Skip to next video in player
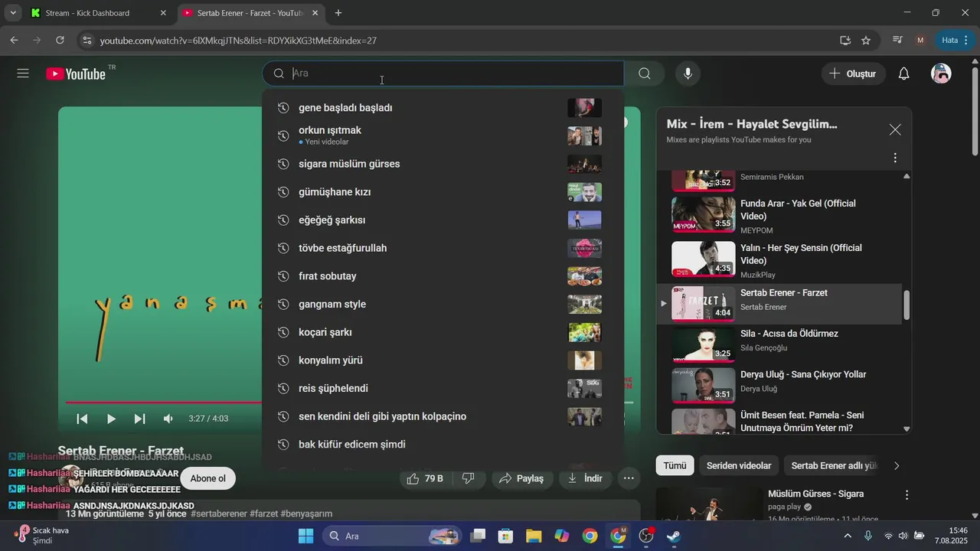 (x=139, y=419)
